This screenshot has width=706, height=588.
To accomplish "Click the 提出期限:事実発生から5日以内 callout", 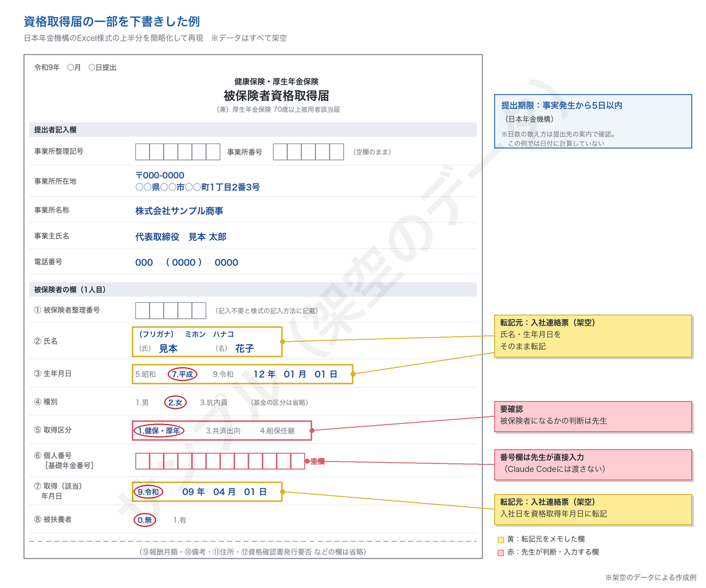I will 592,121.
